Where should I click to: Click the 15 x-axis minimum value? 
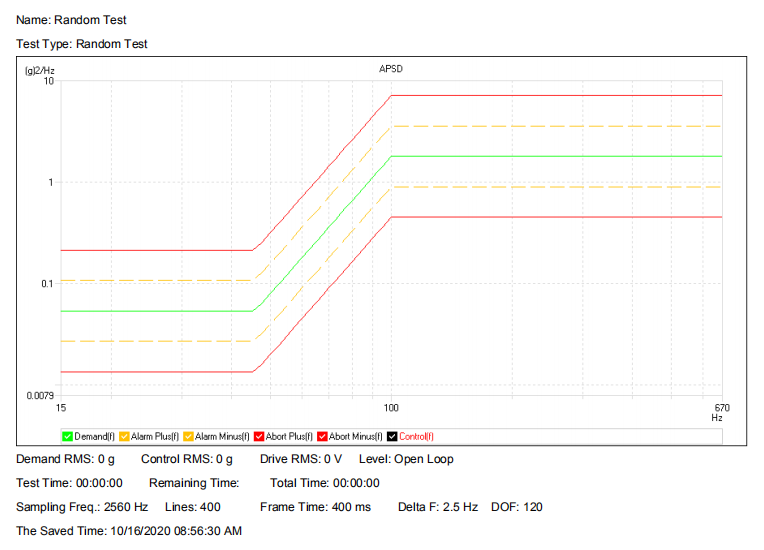point(61,408)
